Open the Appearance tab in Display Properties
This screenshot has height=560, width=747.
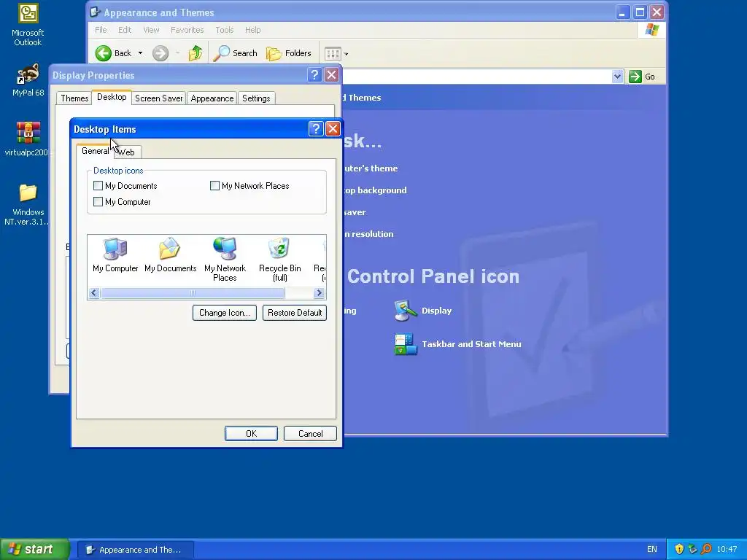coord(212,98)
